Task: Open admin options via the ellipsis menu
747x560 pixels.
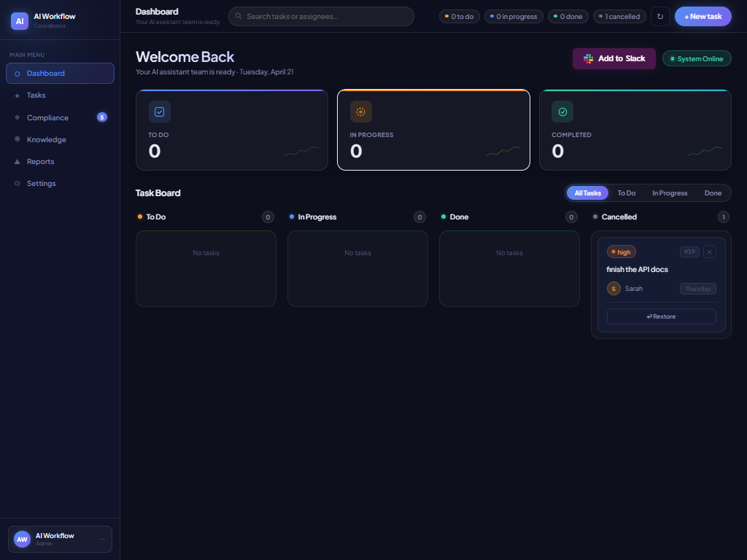Action: pyautogui.click(x=101, y=539)
